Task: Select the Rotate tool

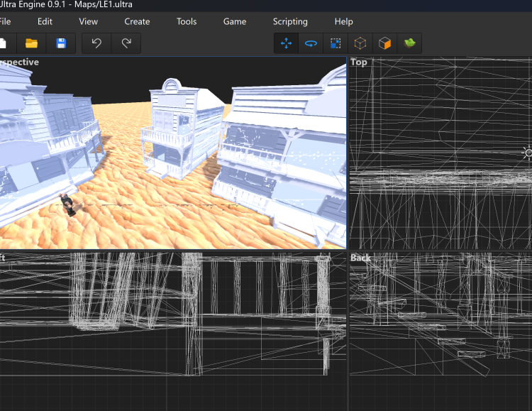Action: 311,43
